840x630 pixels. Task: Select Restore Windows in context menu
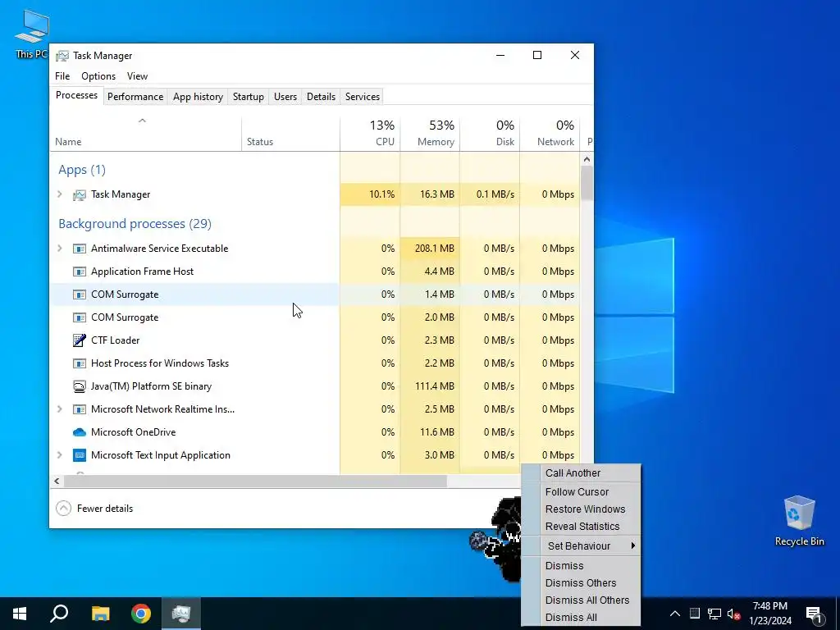pos(582,509)
